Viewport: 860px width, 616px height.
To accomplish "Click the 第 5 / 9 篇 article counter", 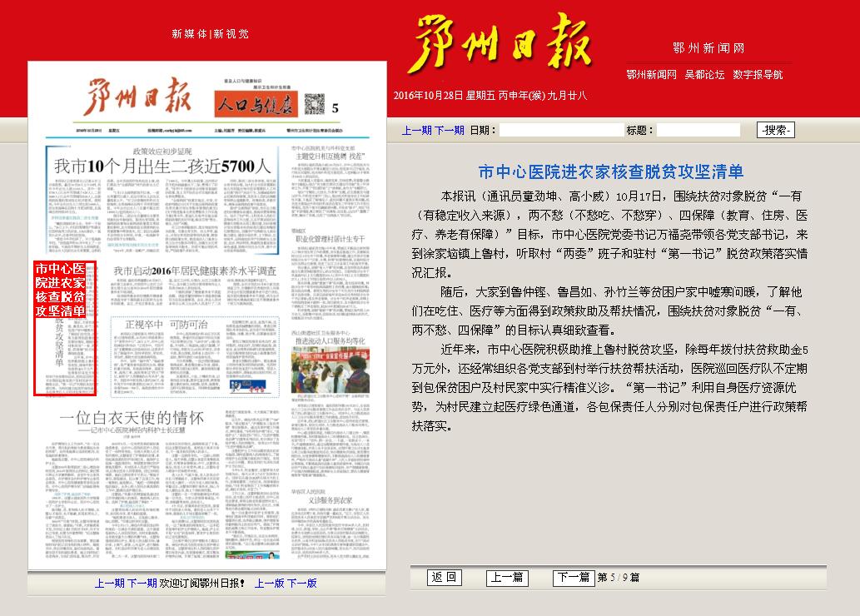I will point(618,578).
